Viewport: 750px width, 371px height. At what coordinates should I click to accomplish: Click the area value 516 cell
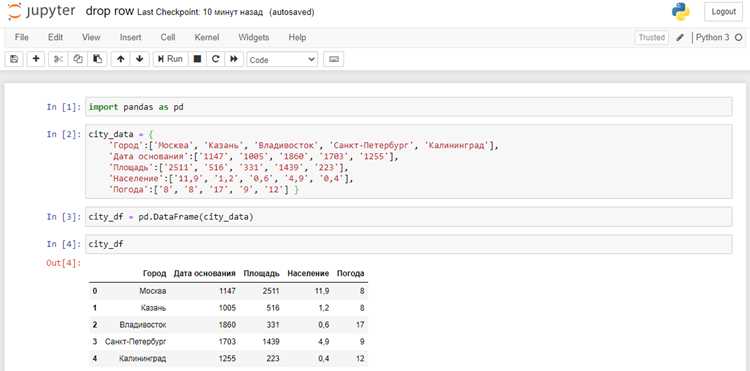click(273, 307)
